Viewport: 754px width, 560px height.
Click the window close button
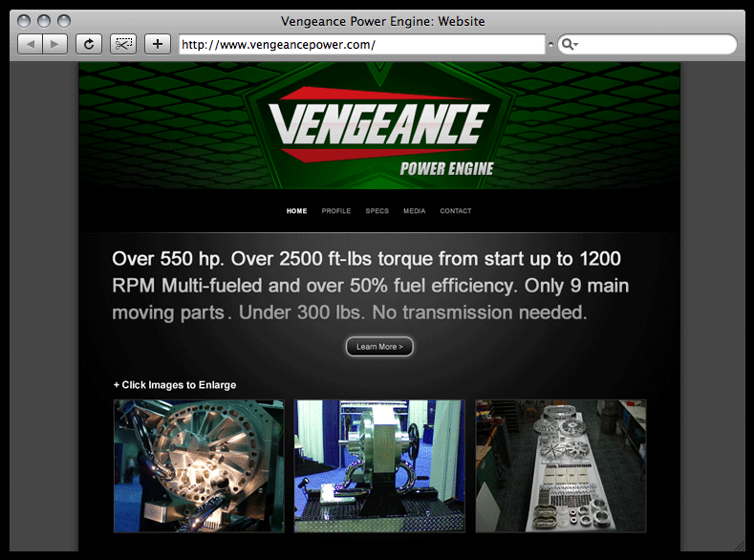click(x=24, y=21)
